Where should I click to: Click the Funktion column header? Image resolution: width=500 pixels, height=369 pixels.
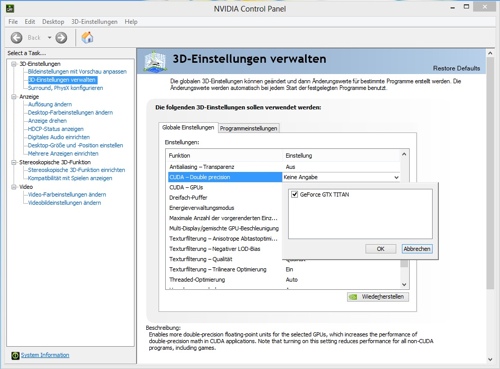[x=224, y=156]
